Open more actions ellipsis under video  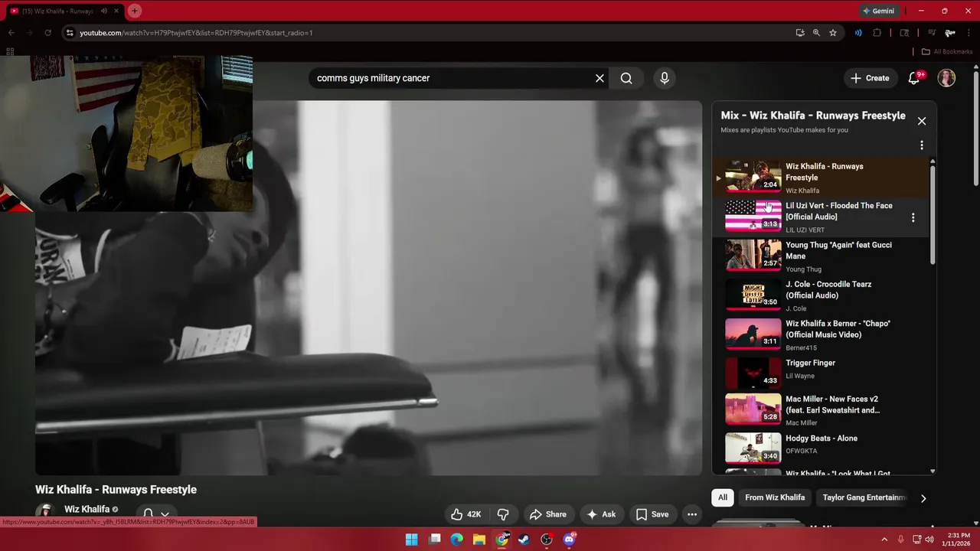point(692,514)
